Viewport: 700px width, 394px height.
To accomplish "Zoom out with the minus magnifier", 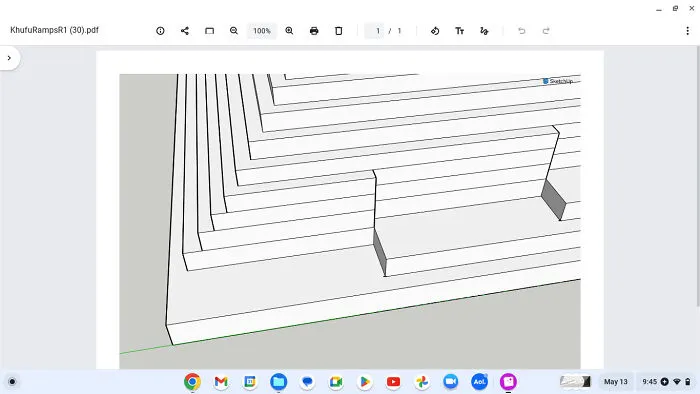I will (234, 31).
